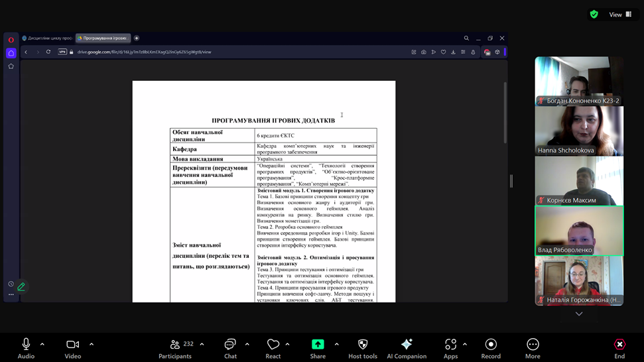Open sidebar three-dots more options
The image size is (644, 362).
11,294
